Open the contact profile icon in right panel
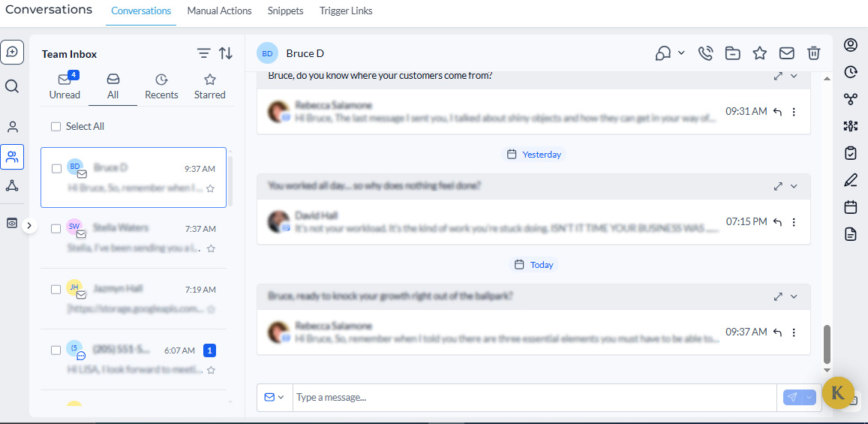 point(850,45)
